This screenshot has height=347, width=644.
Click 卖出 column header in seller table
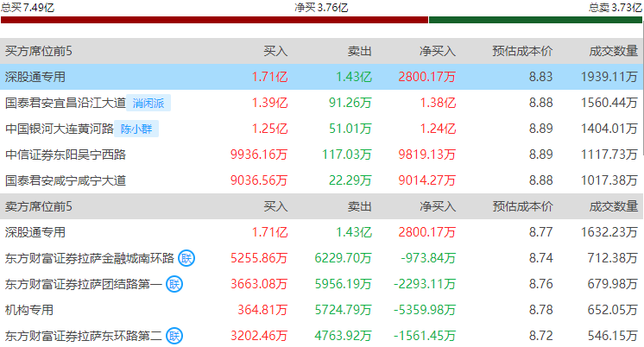coord(360,206)
